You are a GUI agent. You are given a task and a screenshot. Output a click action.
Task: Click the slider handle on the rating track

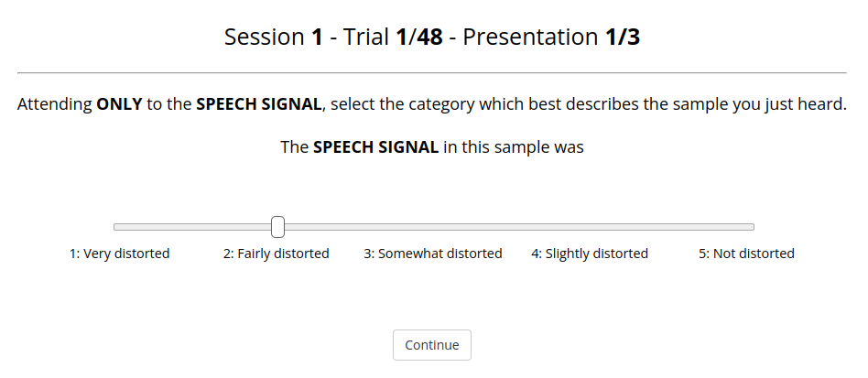[x=278, y=227]
